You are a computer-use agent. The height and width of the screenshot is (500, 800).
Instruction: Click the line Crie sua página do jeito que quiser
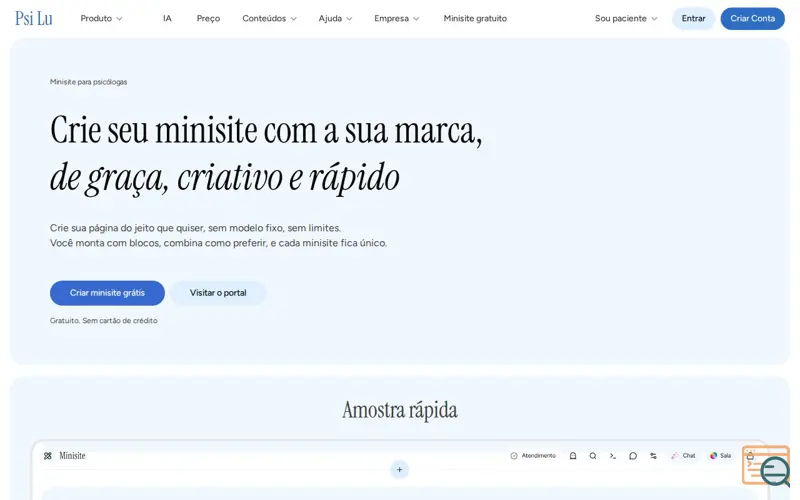pos(195,228)
